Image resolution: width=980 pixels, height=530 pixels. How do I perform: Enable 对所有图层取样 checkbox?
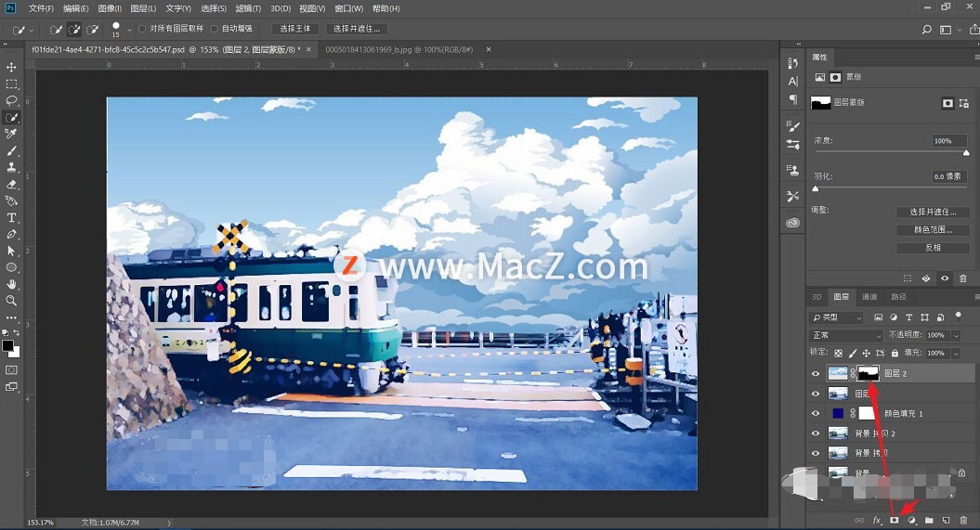[x=142, y=29]
